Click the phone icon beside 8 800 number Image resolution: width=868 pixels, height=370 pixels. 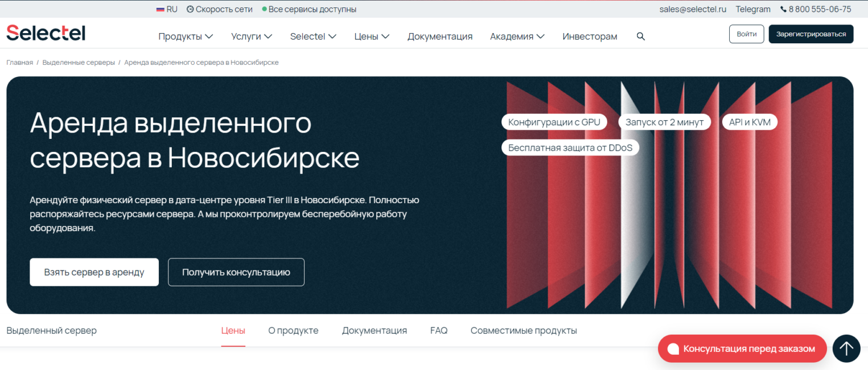[x=783, y=9]
